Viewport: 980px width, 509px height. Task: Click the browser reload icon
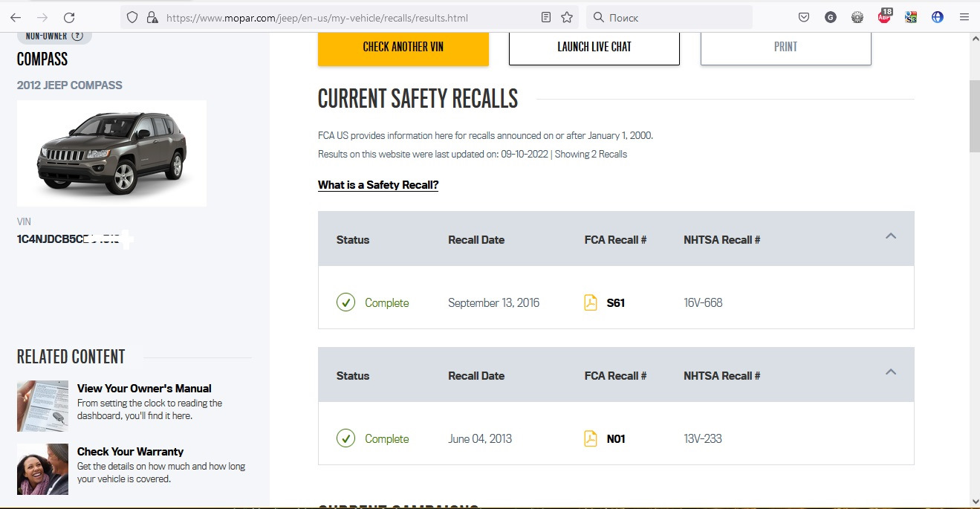pos(69,17)
